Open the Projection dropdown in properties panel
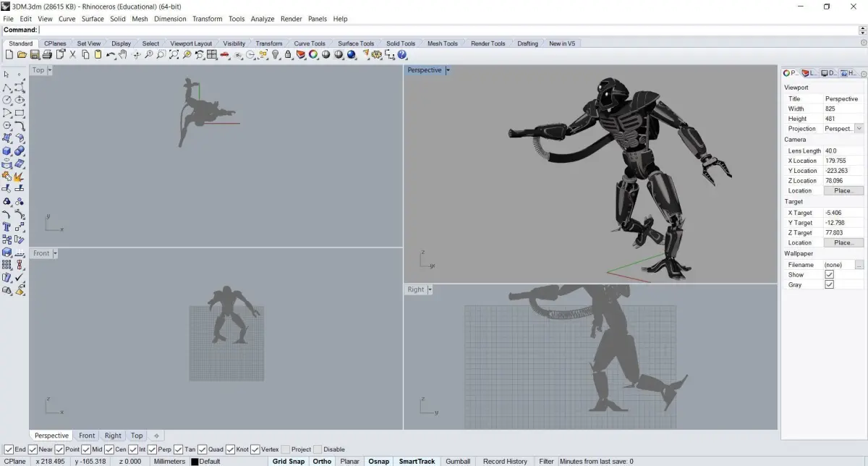Screen dimensions: 868x466 (x=859, y=129)
